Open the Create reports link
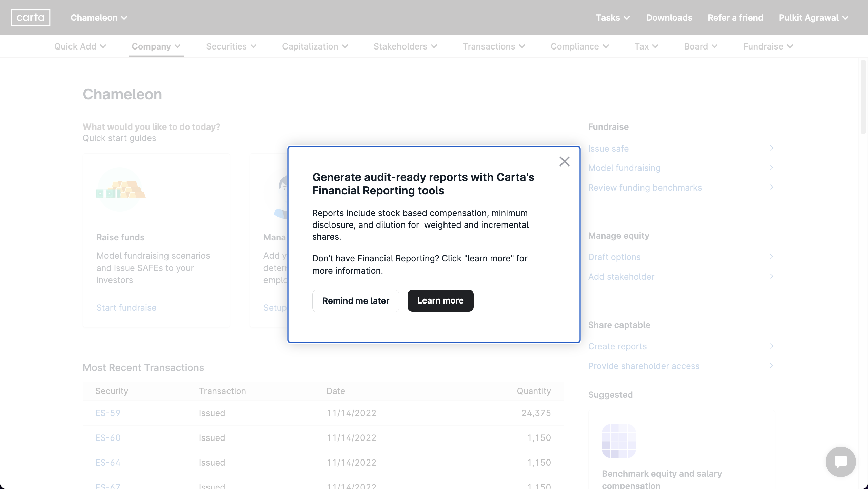The width and height of the screenshot is (868, 489). pyautogui.click(x=617, y=346)
